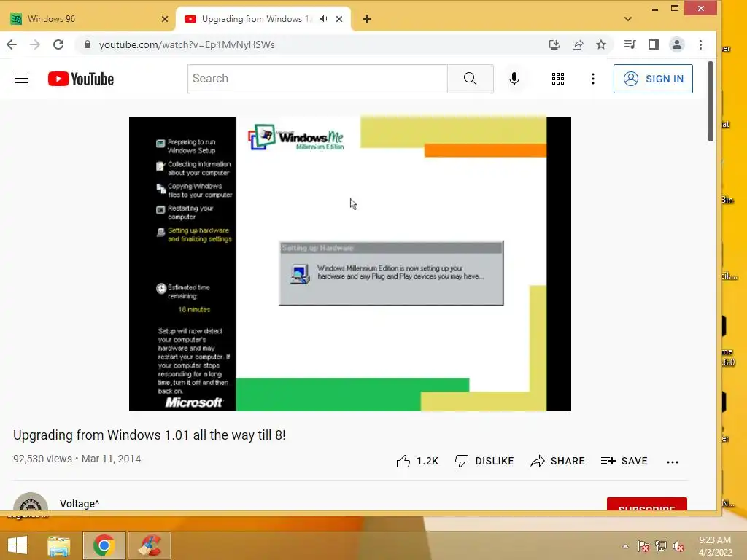Start voice search with microphone icon
The image size is (747, 560).
point(514,79)
